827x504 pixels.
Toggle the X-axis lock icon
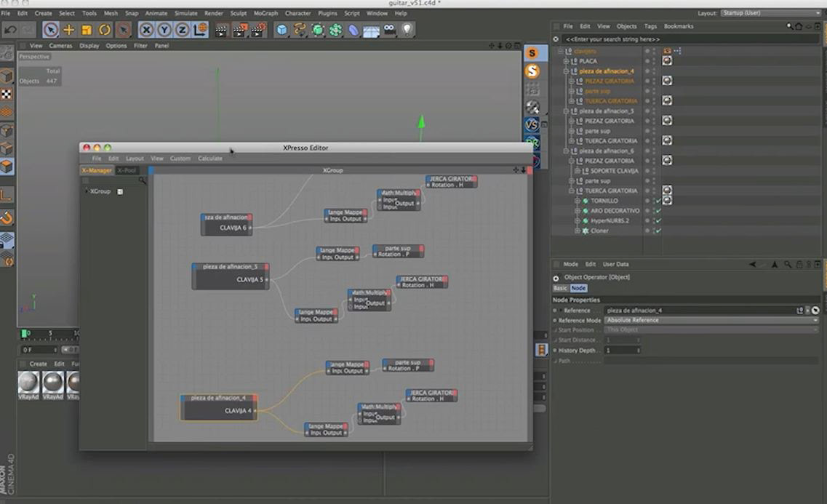(146, 30)
